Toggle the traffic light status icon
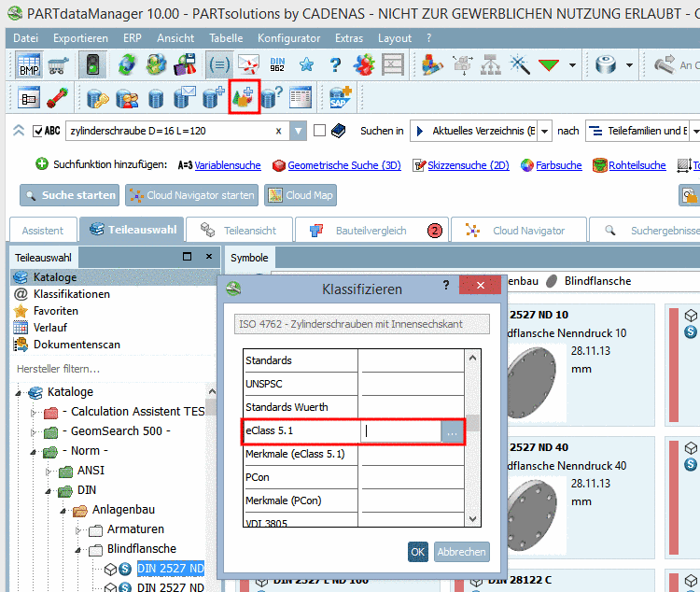 pyautogui.click(x=92, y=65)
